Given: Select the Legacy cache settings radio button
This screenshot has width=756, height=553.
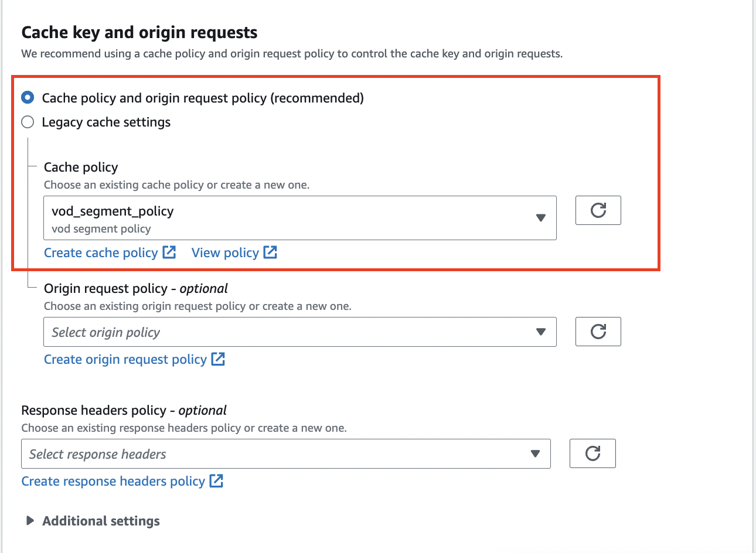Looking at the screenshot, I should (x=28, y=122).
